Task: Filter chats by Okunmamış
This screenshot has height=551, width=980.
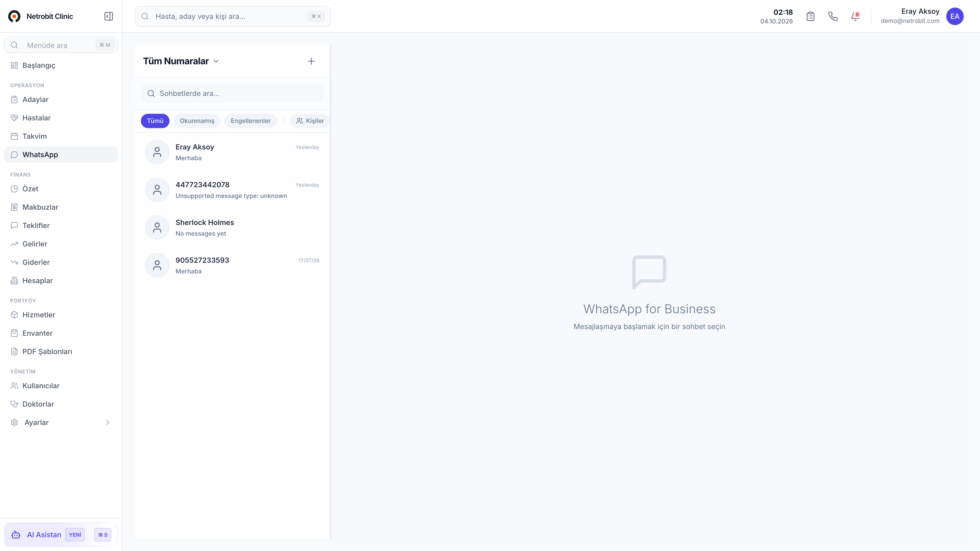Action: pos(197,121)
